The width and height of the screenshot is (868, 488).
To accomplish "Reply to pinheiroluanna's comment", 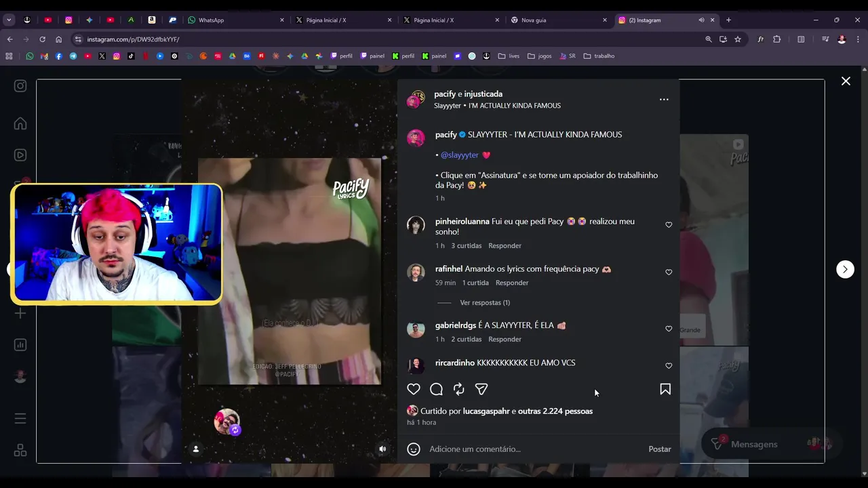I will 505,245.
